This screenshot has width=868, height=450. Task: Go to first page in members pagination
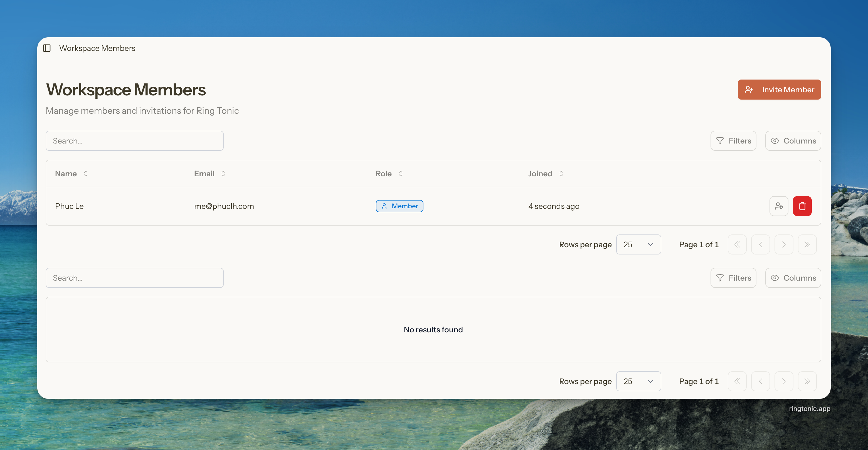pos(737,244)
